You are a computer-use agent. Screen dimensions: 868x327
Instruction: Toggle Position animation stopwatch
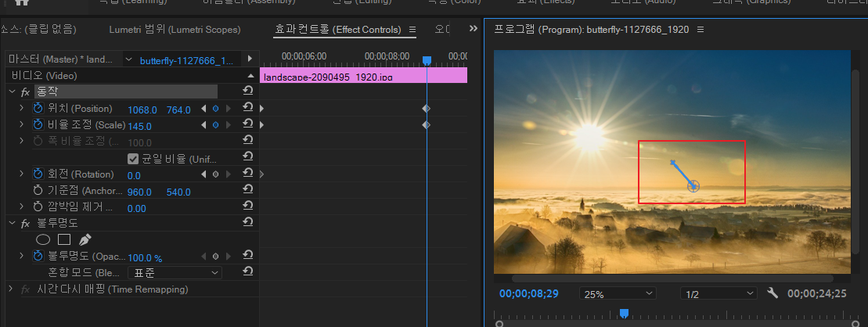pyautogui.click(x=38, y=109)
